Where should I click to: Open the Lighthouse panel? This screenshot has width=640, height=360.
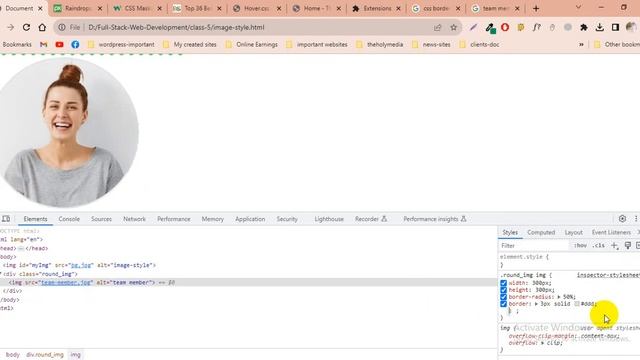click(329, 219)
